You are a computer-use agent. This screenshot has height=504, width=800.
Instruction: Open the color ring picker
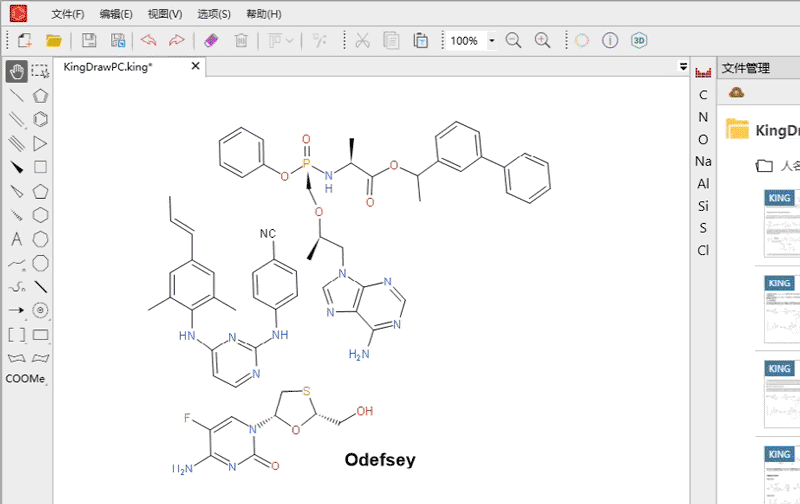click(x=582, y=40)
